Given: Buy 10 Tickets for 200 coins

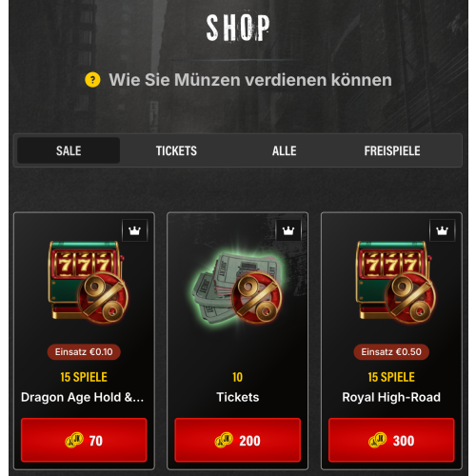Looking at the screenshot, I should coord(238,440).
